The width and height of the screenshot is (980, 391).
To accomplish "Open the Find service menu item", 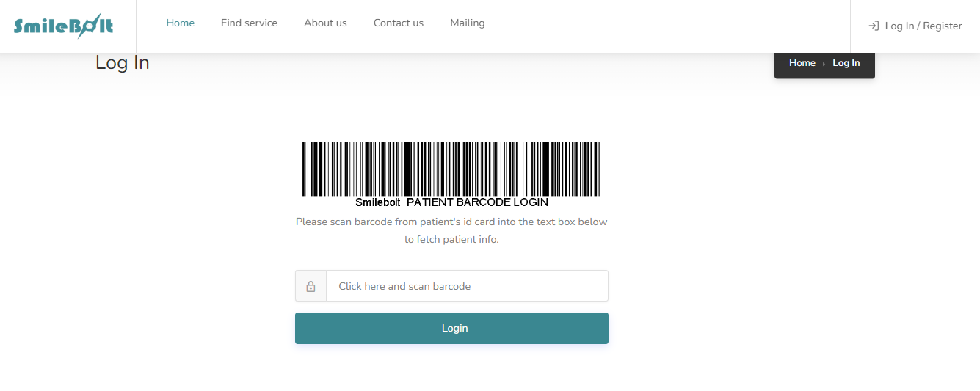I will point(249,23).
